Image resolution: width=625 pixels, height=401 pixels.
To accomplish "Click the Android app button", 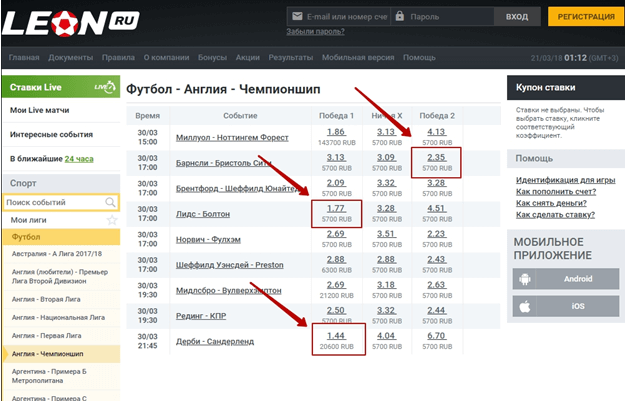I will (566, 279).
